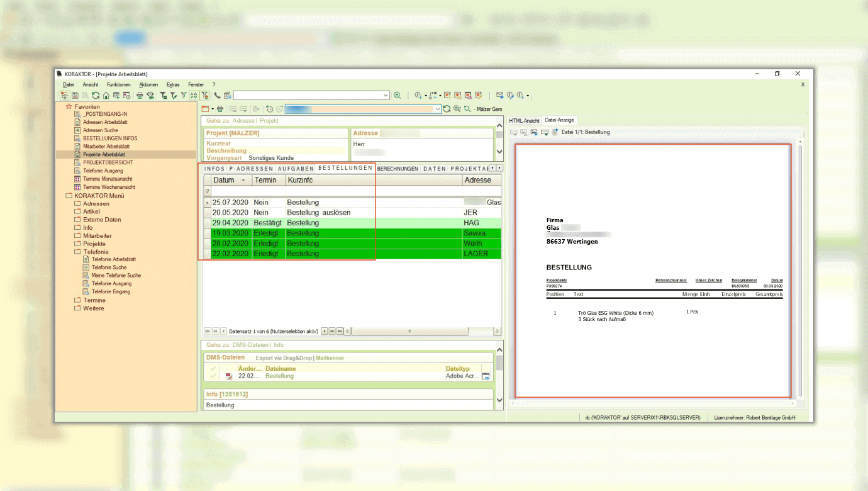Click the PDF file icon in DMS-Dateien row
The image size is (868, 491).
[x=229, y=376]
